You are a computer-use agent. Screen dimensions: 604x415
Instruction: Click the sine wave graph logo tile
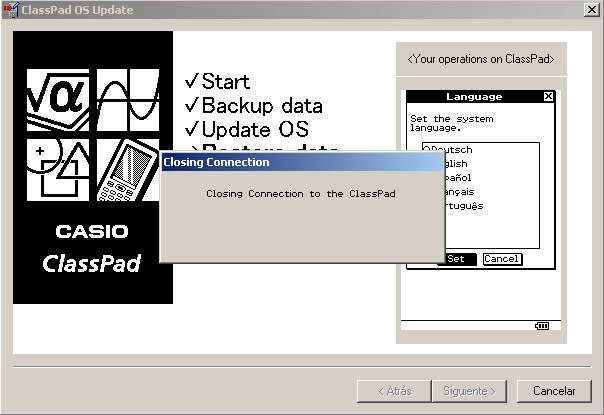pos(128,100)
